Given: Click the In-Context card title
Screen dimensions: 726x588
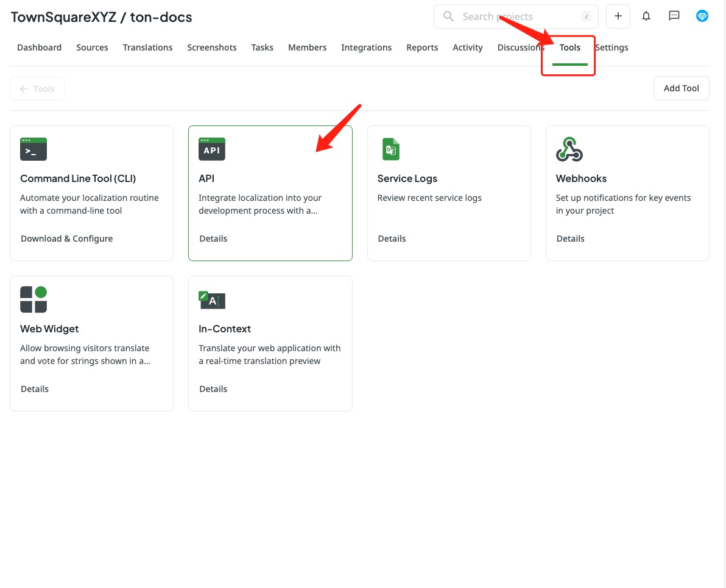Looking at the screenshot, I should (x=225, y=329).
